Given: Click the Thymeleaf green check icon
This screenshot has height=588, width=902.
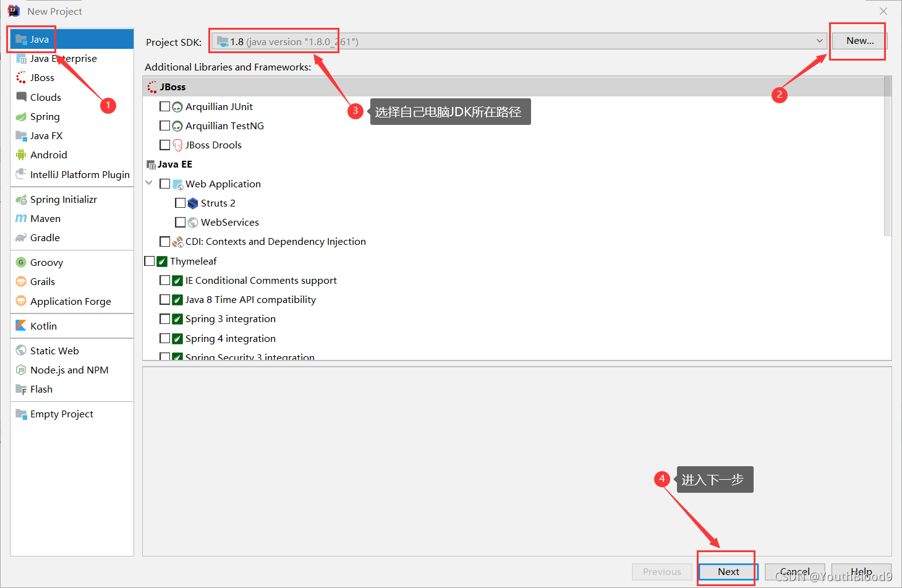Looking at the screenshot, I should click(162, 261).
